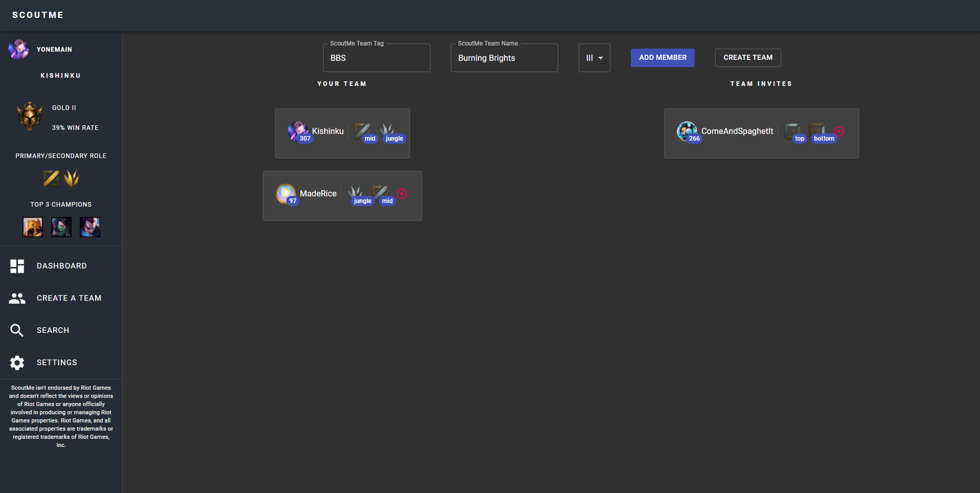The width and height of the screenshot is (980, 493).
Task: Click the secondary jungle role icon in sidebar
Action: tap(72, 178)
